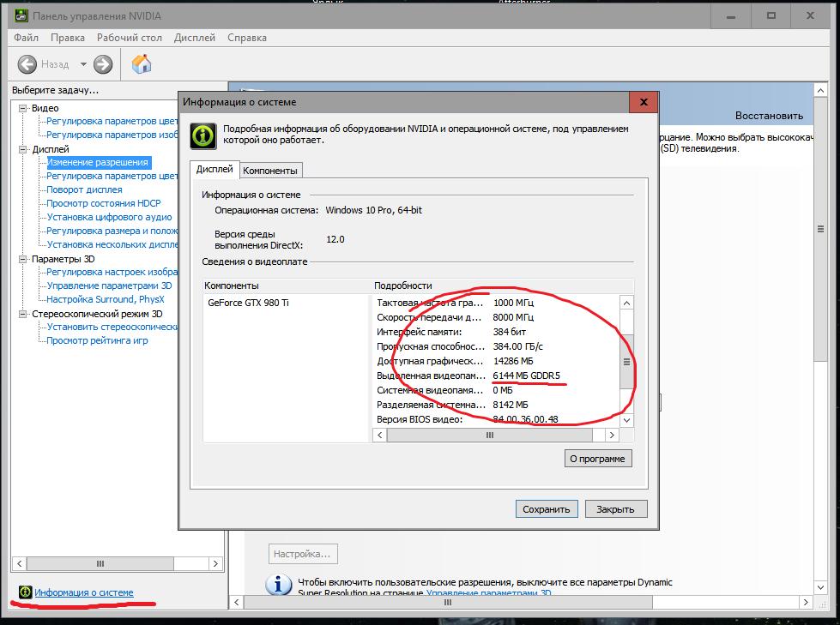Open the Справка menu
This screenshot has width=840, height=625.
247,38
